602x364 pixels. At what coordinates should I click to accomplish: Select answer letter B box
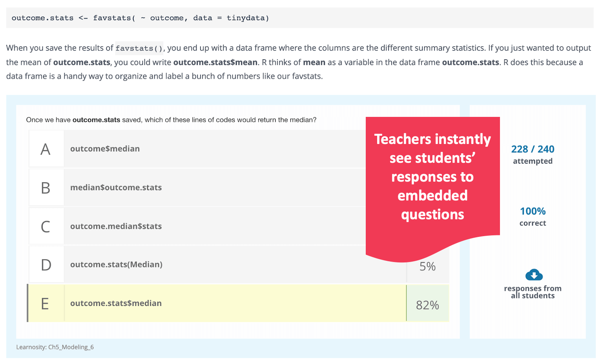pos(46,187)
